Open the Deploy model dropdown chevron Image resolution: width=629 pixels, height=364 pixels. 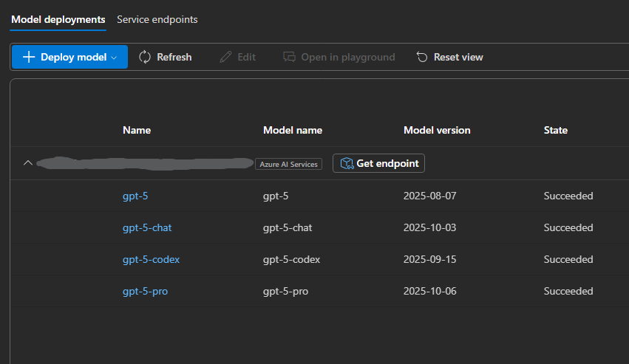pos(114,58)
